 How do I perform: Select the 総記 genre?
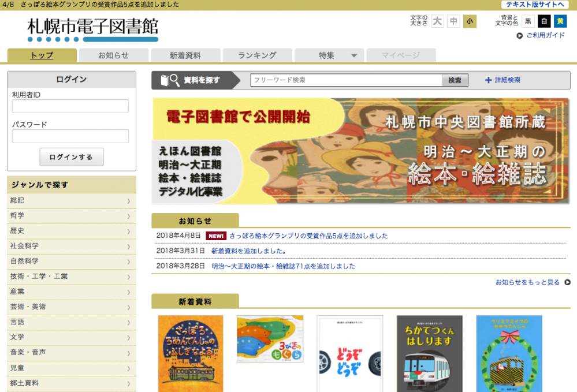point(72,201)
